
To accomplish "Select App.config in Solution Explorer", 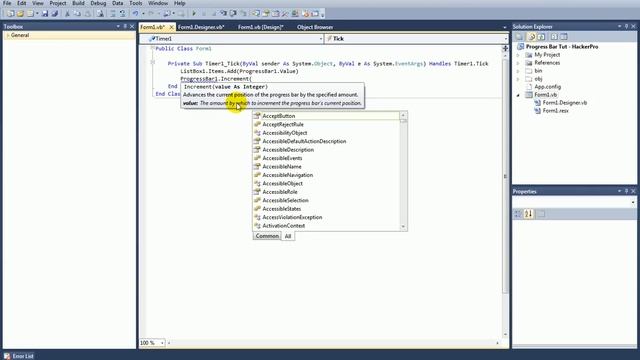I will point(547,87).
